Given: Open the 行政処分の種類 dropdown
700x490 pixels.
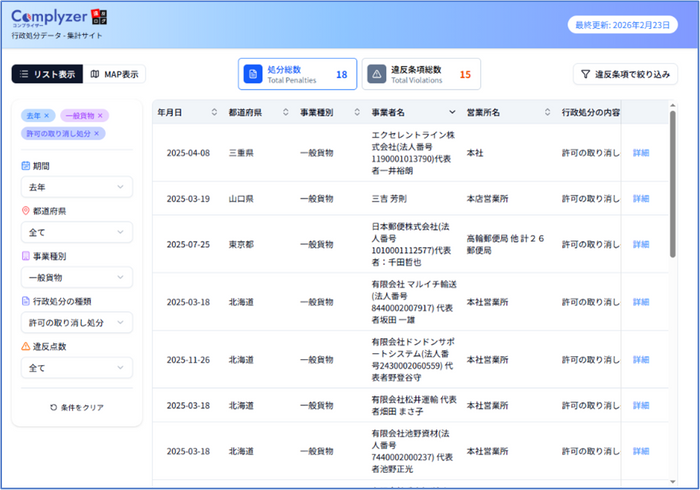Looking at the screenshot, I should coord(76,322).
